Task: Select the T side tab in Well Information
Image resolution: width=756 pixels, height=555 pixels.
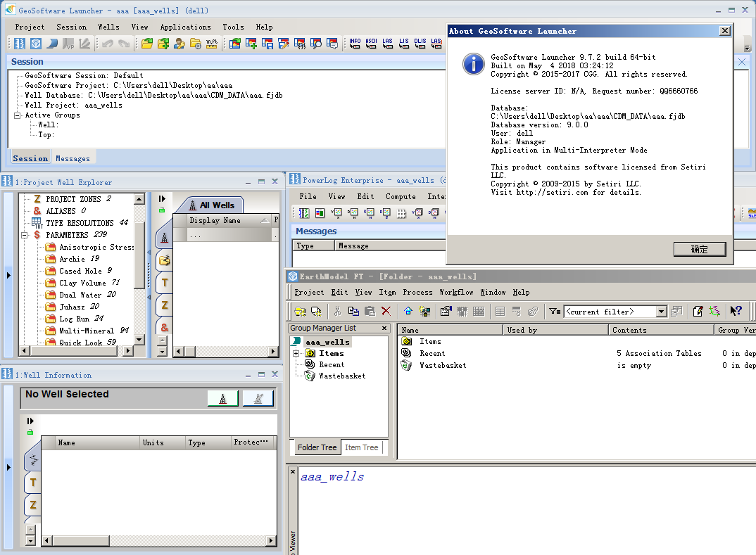Action: (x=33, y=483)
